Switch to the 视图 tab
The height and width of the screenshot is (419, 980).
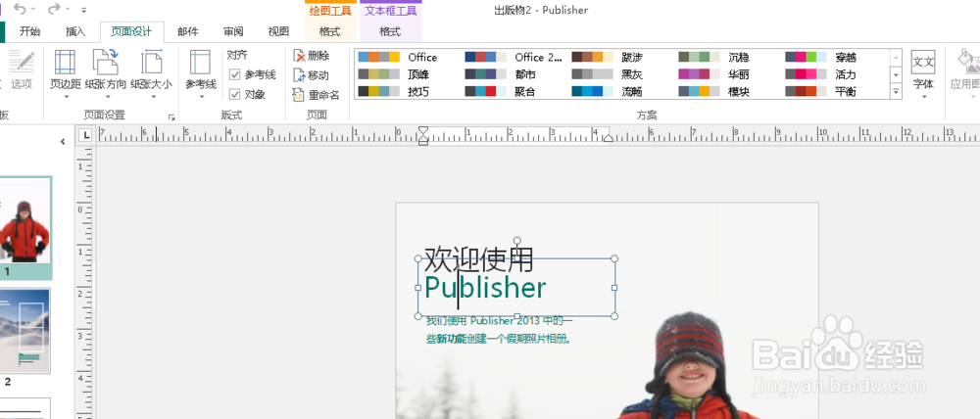click(278, 31)
